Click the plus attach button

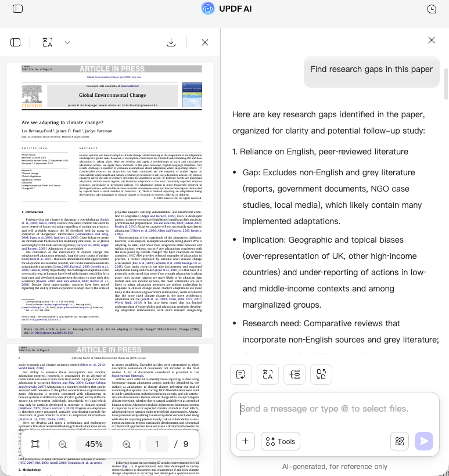coord(246,441)
